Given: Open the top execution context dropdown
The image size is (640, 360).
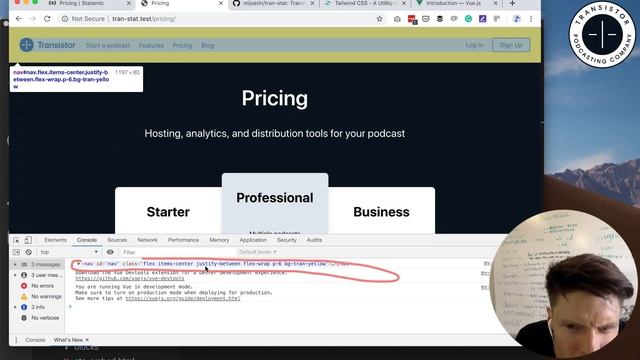Looking at the screenshot, I should (69, 252).
